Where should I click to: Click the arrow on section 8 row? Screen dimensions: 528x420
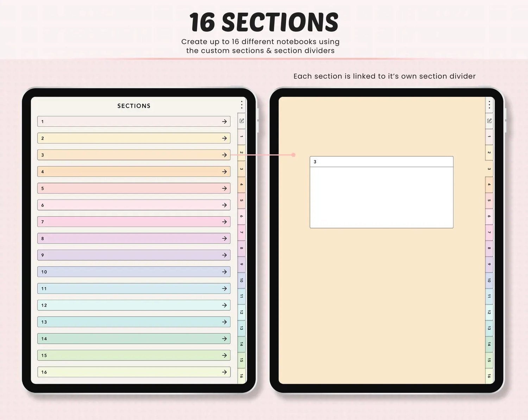pos(224,238)
